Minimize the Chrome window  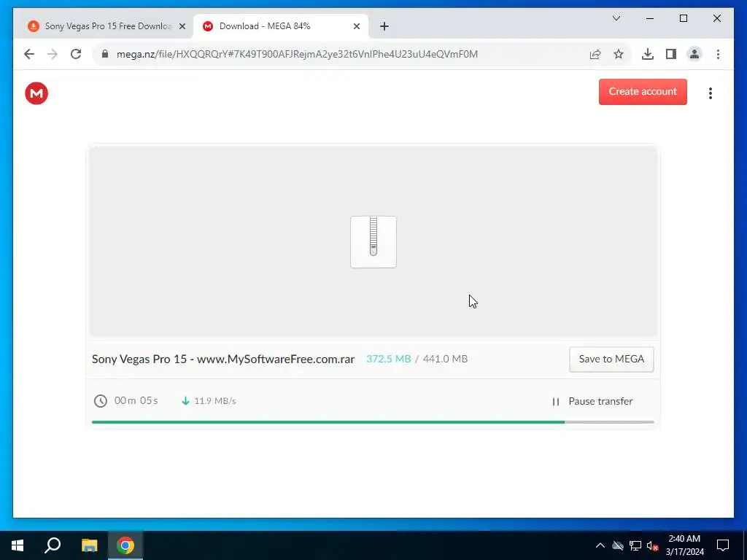coord(650,18)
